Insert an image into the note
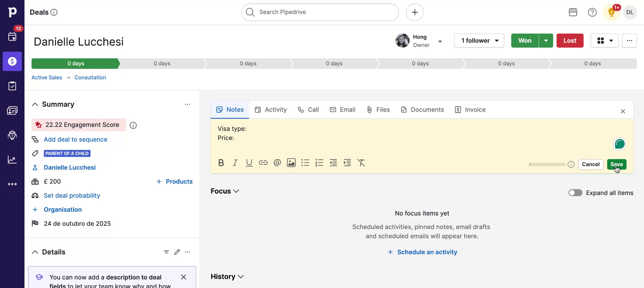The height and width of the screenshot is (288, 644). [x=291, y=163]
